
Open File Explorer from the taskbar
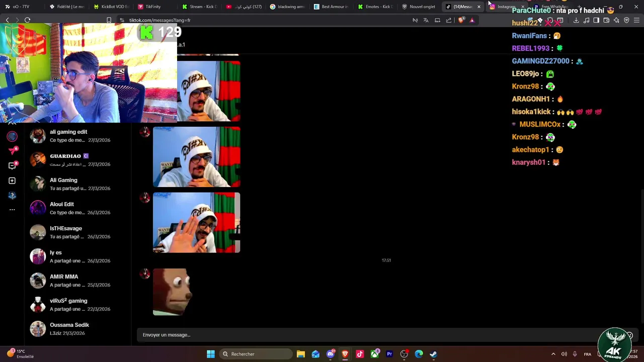pyautogui.click(x=300, y=354)
